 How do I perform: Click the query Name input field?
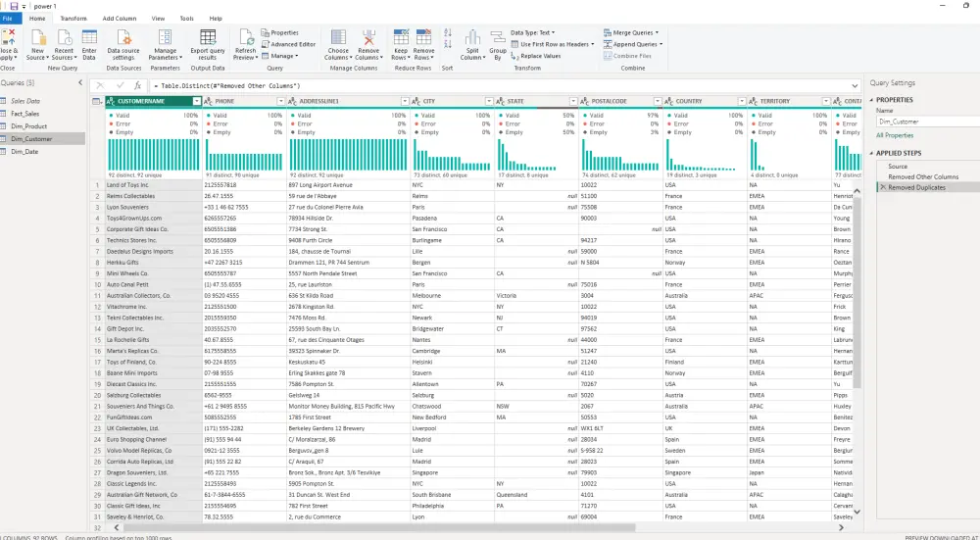click(x=928, y=122)
